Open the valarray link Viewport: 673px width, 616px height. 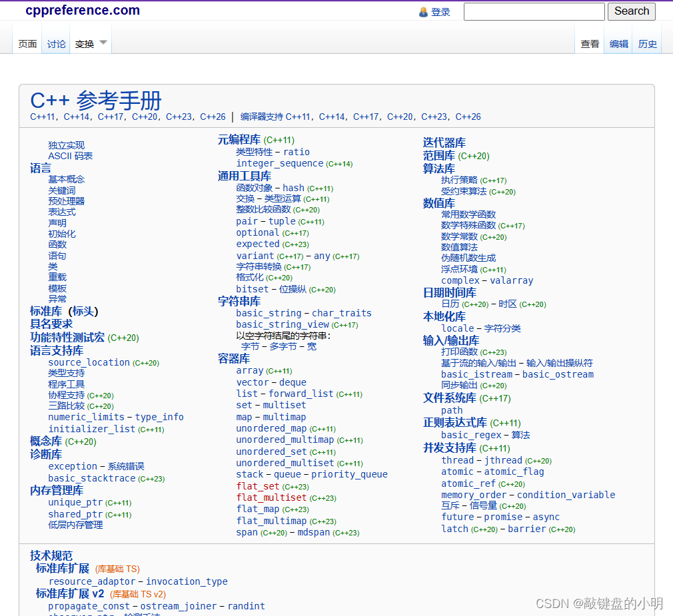512,280
